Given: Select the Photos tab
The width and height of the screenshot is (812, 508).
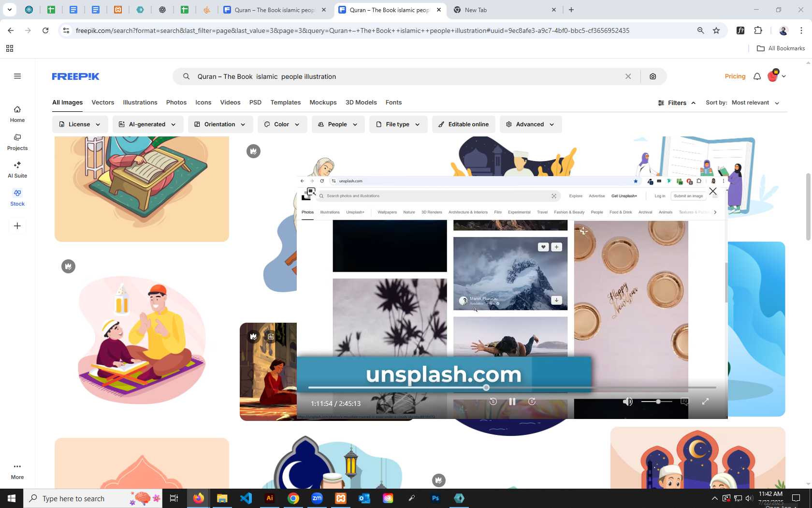Looking at the screenshot, I should [176, 103].
